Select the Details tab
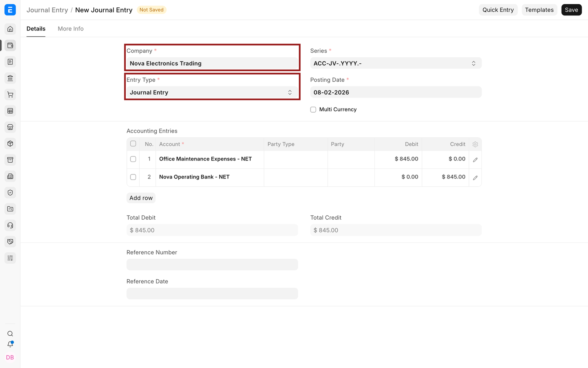 [36, 29]
